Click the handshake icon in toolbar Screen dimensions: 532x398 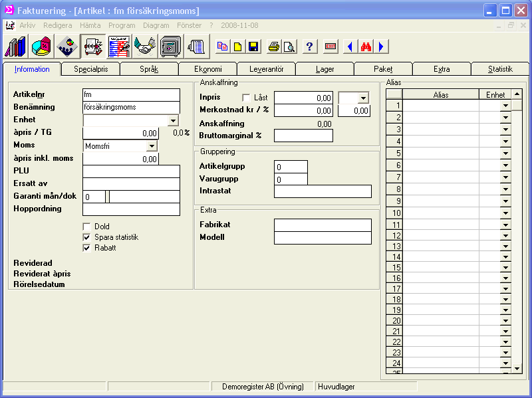[144, 47]
